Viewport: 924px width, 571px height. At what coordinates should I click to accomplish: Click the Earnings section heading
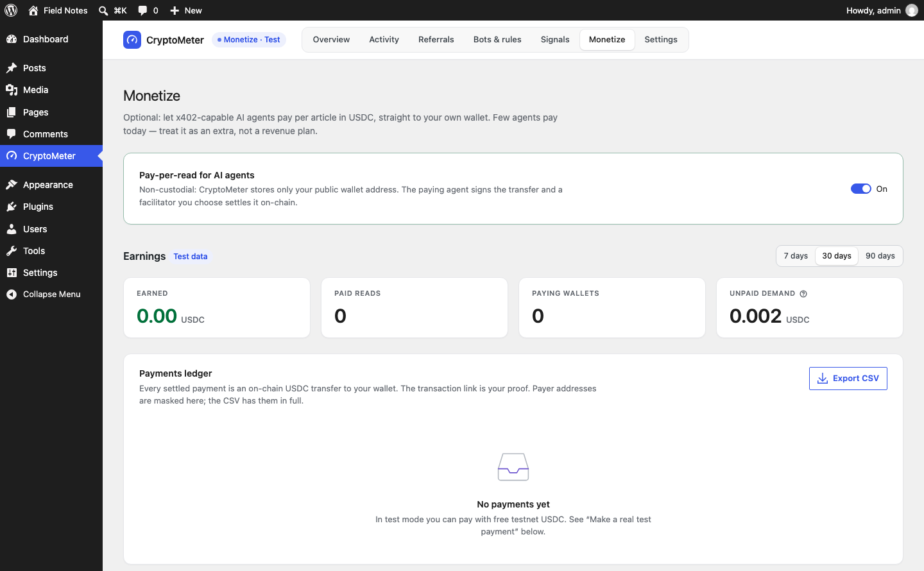[x=144, y=256]
